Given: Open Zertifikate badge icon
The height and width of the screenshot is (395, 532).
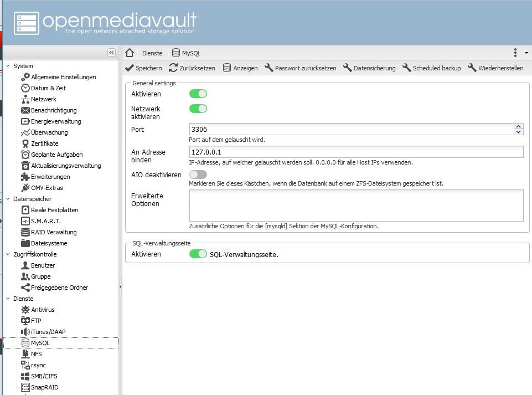Looking at the screenshot, I should [25, 143].
